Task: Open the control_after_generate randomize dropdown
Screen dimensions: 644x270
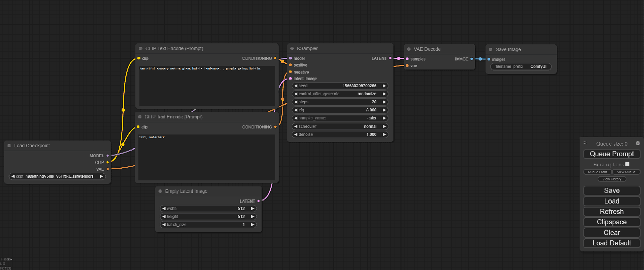Action: [x=340, y=94]
